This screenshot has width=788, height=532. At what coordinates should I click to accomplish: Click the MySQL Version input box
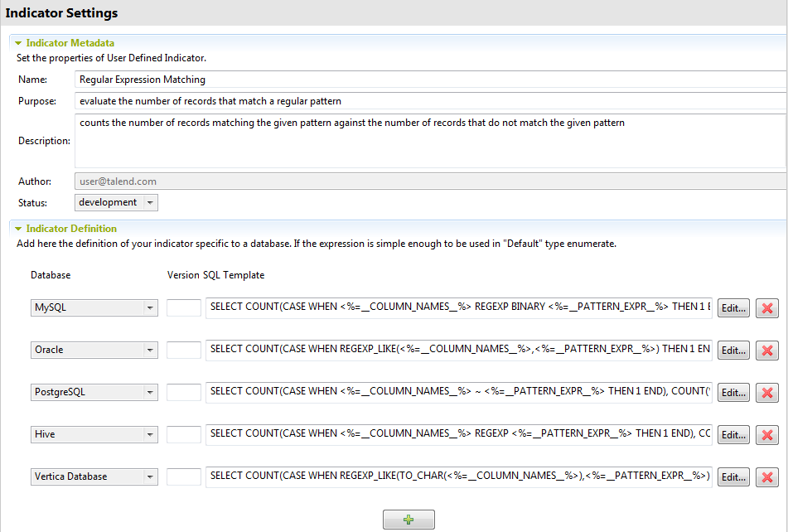186,307
